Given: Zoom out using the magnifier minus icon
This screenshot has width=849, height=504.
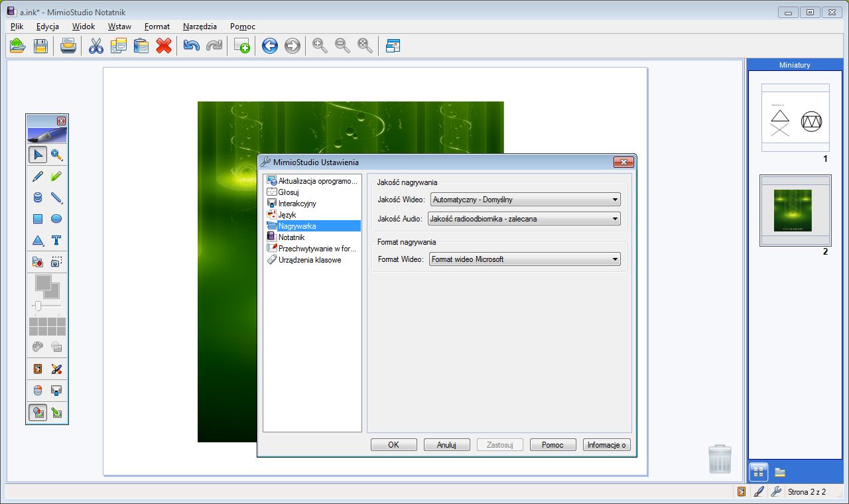Looking at the screenshot, I should 343,46.
